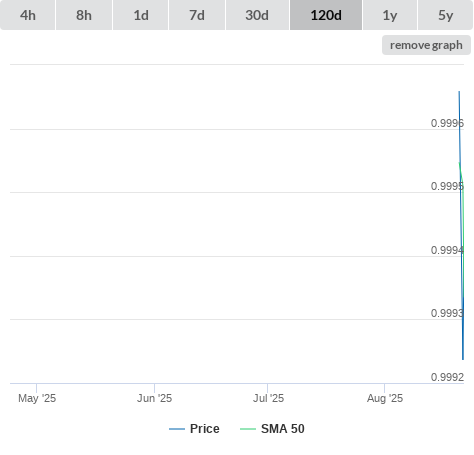Click the blue price line peak
474x455 pixels.
pyautogui.click(x=459, y=92)
